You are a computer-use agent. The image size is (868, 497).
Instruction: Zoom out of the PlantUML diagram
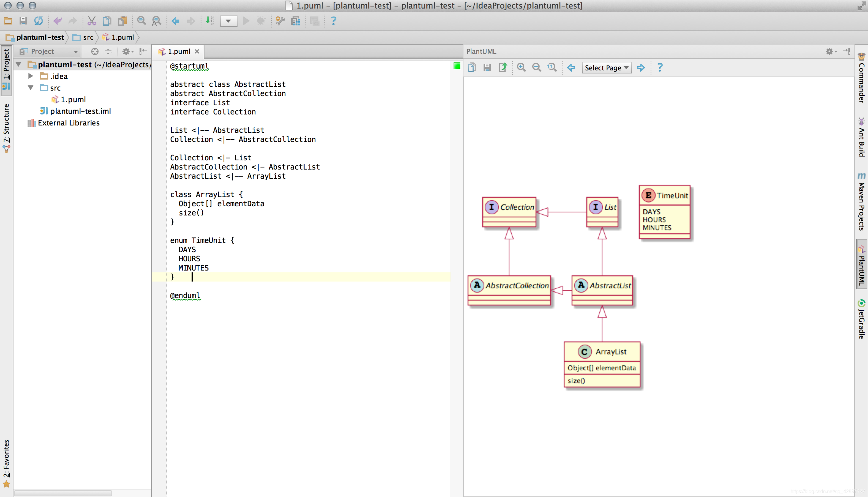(537, 67)
